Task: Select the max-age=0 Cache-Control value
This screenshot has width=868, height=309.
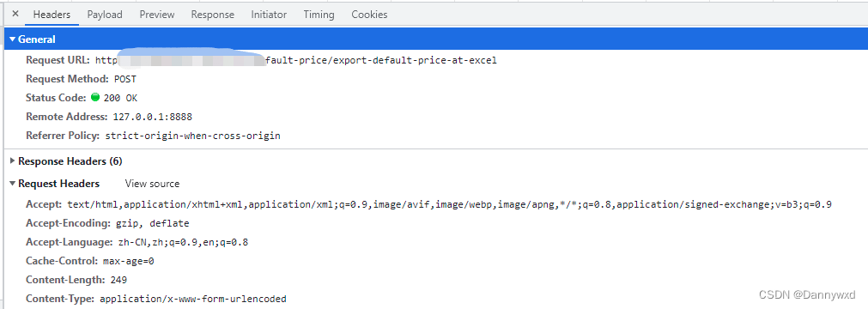Action: tap(129, 261)
